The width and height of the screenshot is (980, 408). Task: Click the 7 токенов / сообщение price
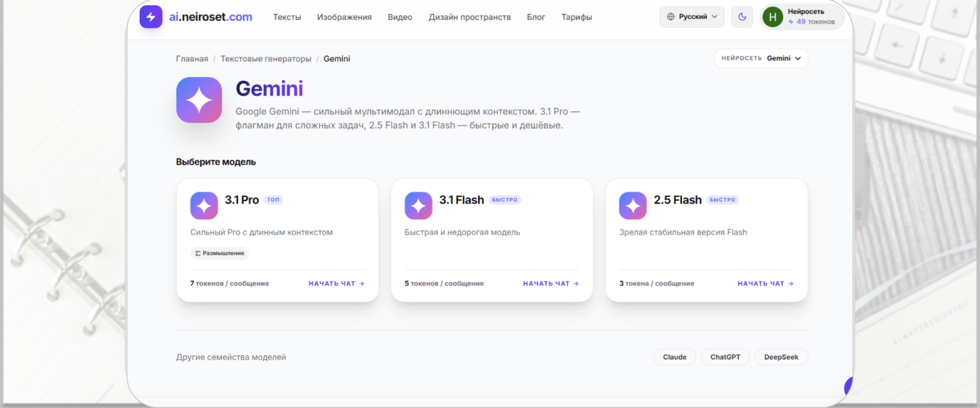point(229,284)
